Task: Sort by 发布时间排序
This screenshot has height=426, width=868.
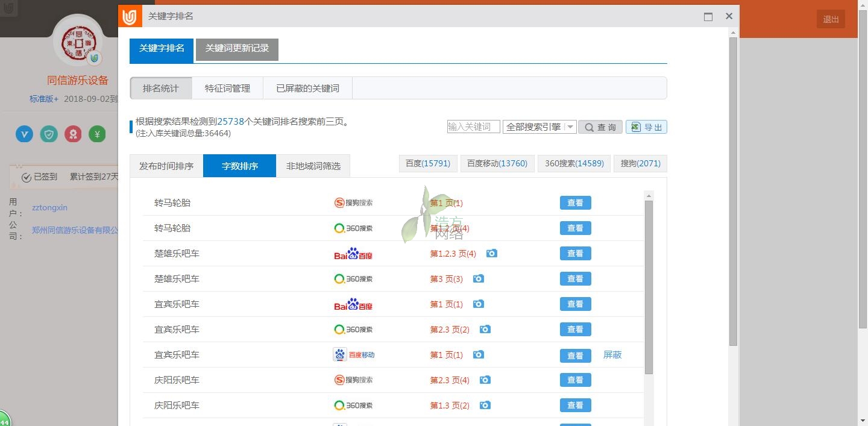Action: 166,166
